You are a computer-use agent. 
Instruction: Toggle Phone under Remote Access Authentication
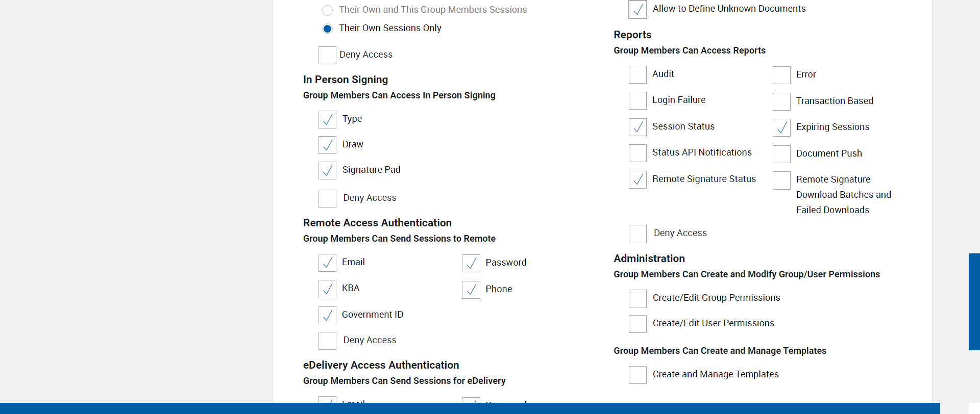pos(471,290)
